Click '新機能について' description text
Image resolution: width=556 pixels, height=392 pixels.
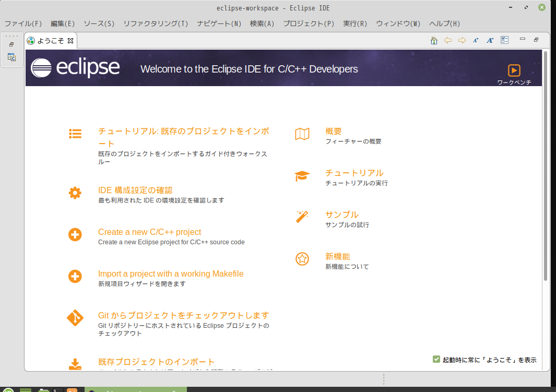tap(347, 267)
